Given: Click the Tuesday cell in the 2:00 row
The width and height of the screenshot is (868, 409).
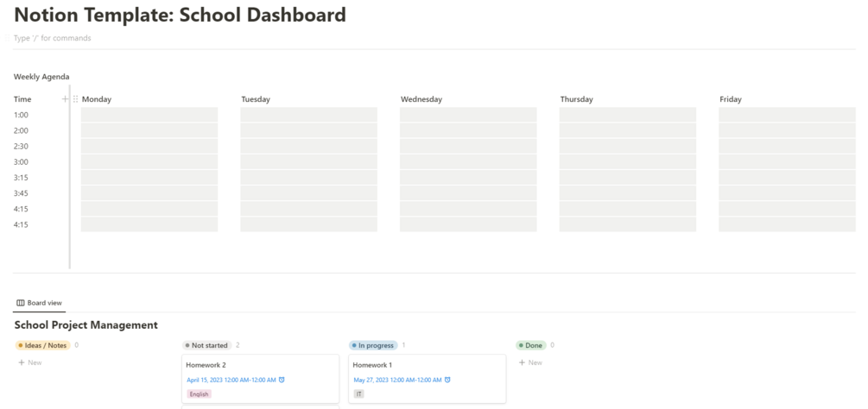Looking at the screenshot, I should (309, 130).
